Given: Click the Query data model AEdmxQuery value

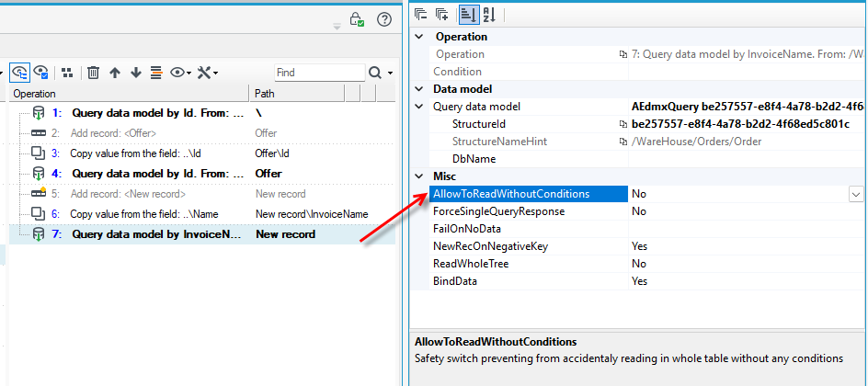Looking at the screenshot, I should point(748,107).
